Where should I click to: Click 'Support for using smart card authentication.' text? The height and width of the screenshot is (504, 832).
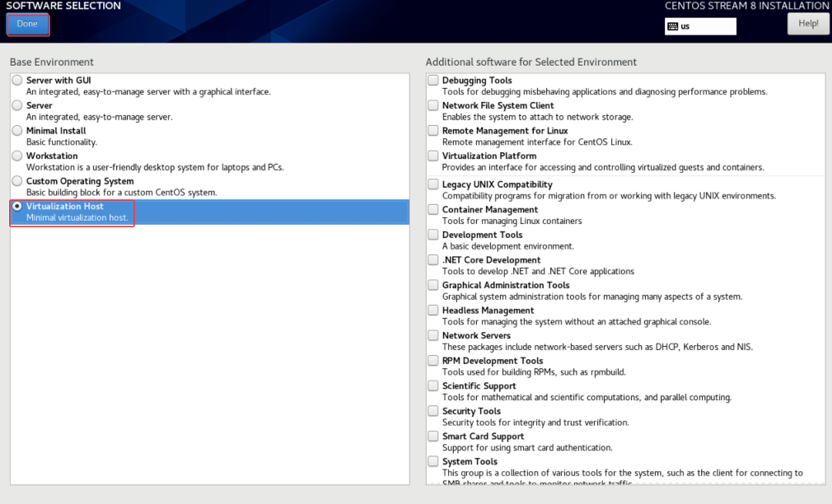[527, 448]
